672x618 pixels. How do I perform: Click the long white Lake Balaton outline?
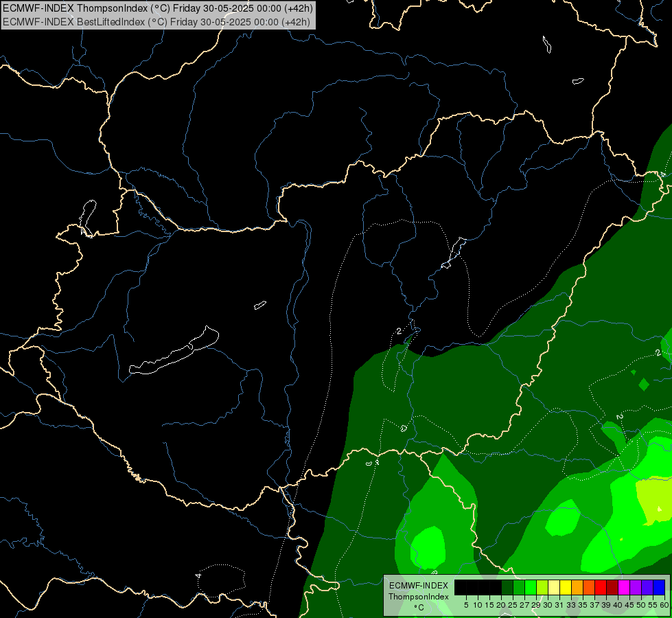pos(174,350)
